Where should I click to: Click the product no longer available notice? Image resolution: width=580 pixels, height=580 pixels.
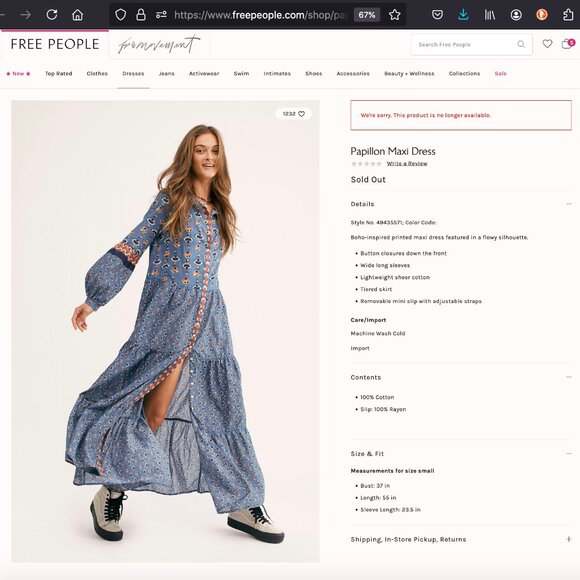(x=461, y=115)
